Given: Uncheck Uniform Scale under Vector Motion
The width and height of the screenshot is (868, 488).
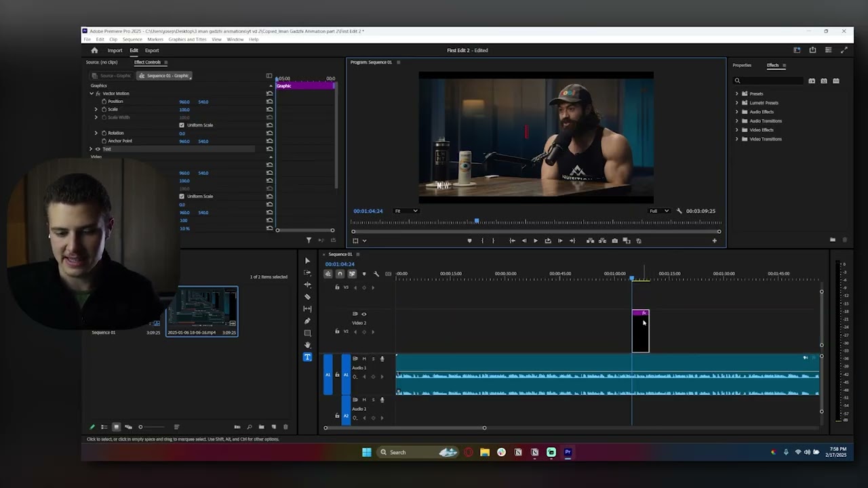Looking at the screenshot, I should (x=182, y=125).
